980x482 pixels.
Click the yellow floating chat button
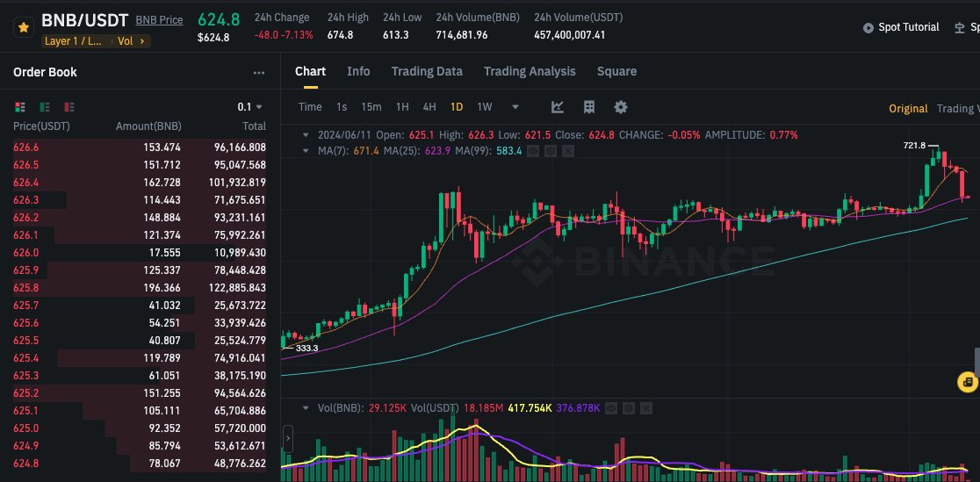968,382
